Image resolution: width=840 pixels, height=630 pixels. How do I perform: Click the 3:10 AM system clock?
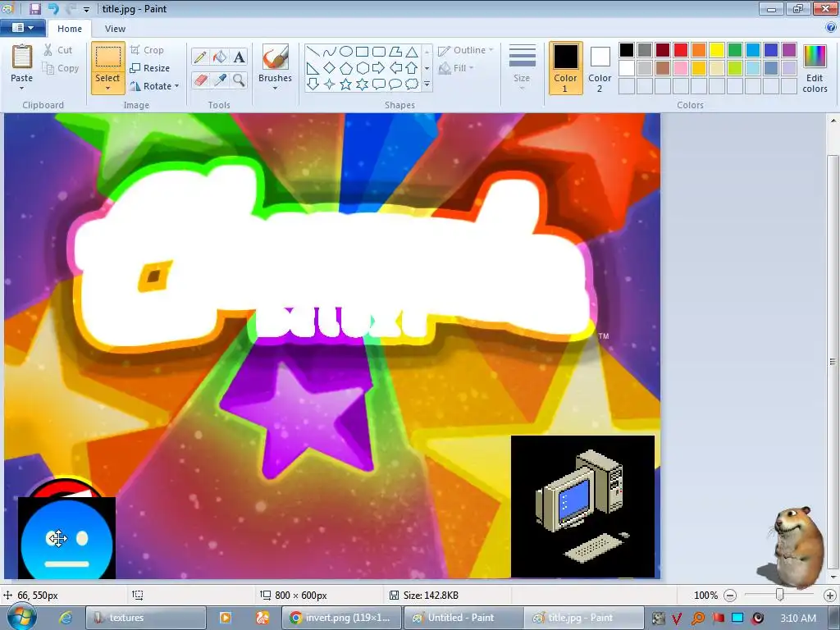[x=798, y=618]
